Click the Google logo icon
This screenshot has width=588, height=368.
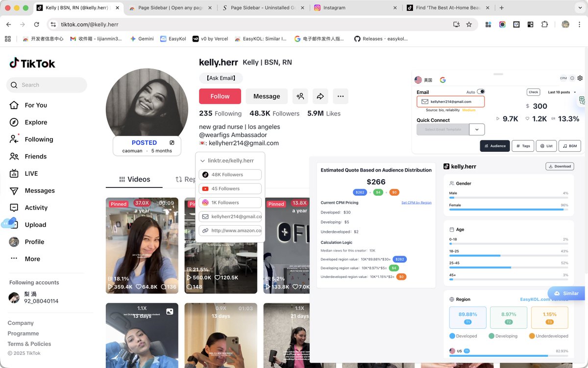click(442, 80)
